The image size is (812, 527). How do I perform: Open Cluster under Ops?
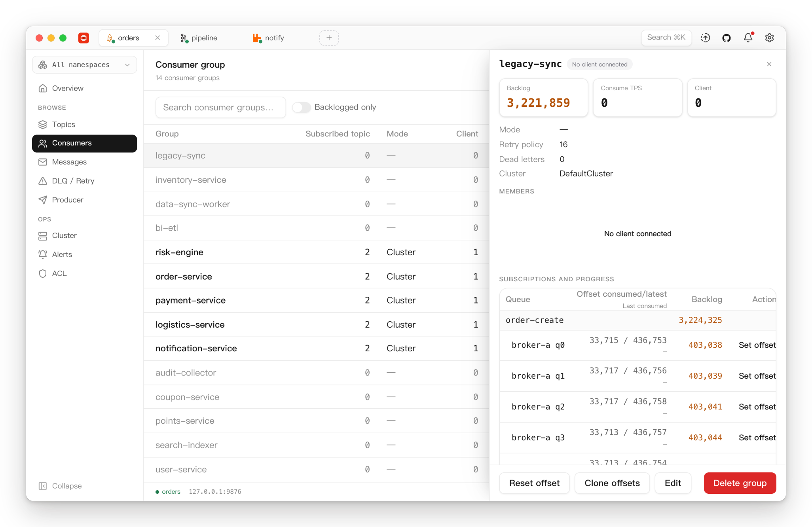point(84,236)
